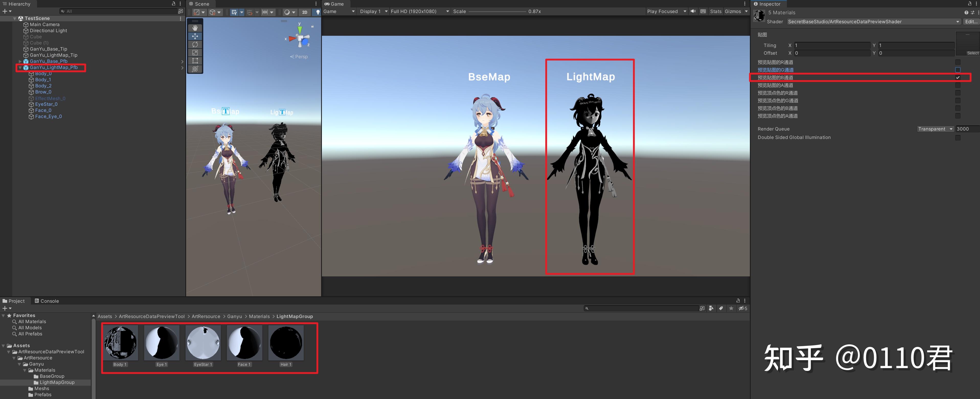Lock the Hierarchy panel
This screenshot has width=980, height=399.
click(x=174, y=3)
